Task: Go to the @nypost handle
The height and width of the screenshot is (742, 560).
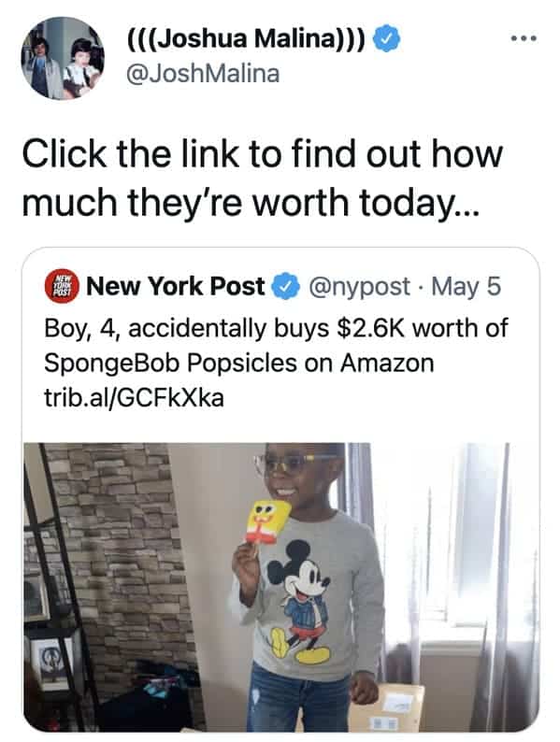Action: pyautogui.click(x=359, y=287)
